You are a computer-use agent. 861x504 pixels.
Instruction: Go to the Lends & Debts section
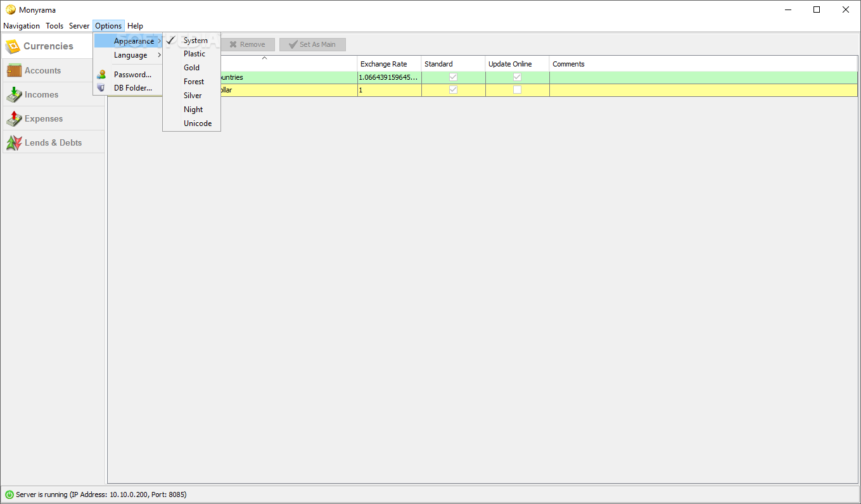(x=53, y=142)
